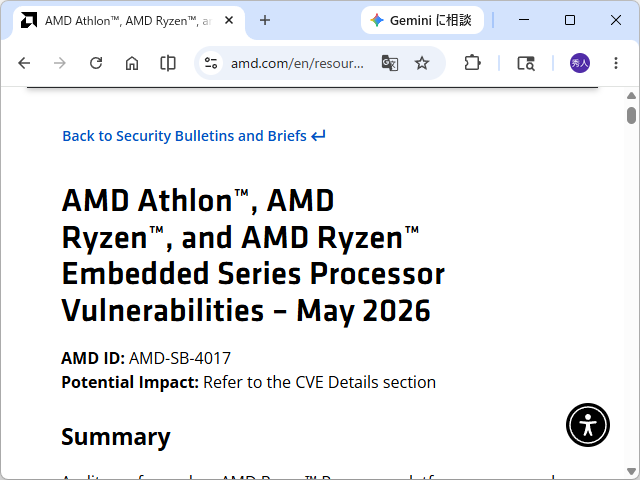The image size is (640, 480).
Task: Toggle the split view icon
Action: point(168,63)
